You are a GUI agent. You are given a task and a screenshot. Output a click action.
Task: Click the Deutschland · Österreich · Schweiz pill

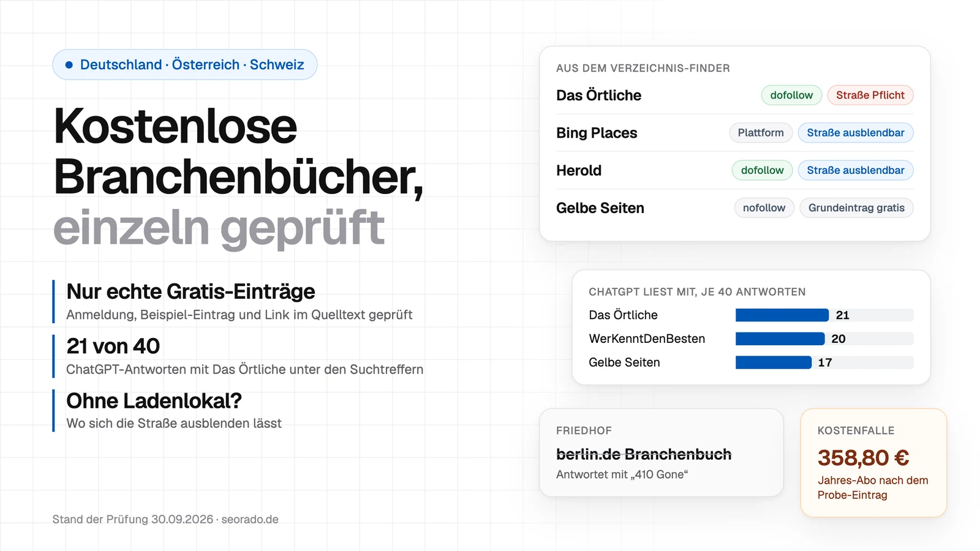click(185, 64)
